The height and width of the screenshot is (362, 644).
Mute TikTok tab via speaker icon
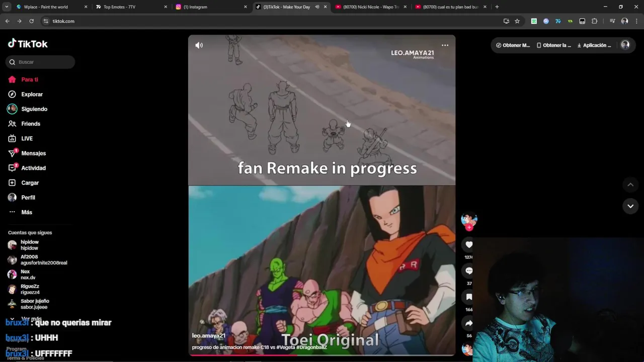pos(317,7)
